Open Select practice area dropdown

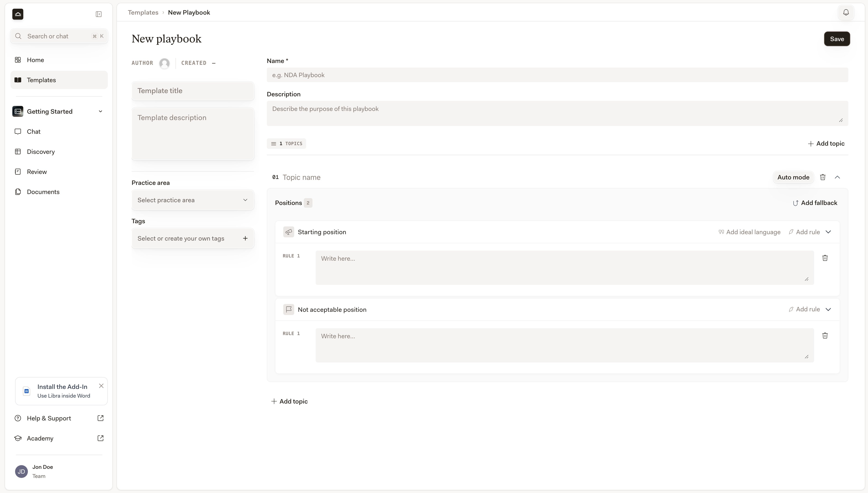point(193,200)
